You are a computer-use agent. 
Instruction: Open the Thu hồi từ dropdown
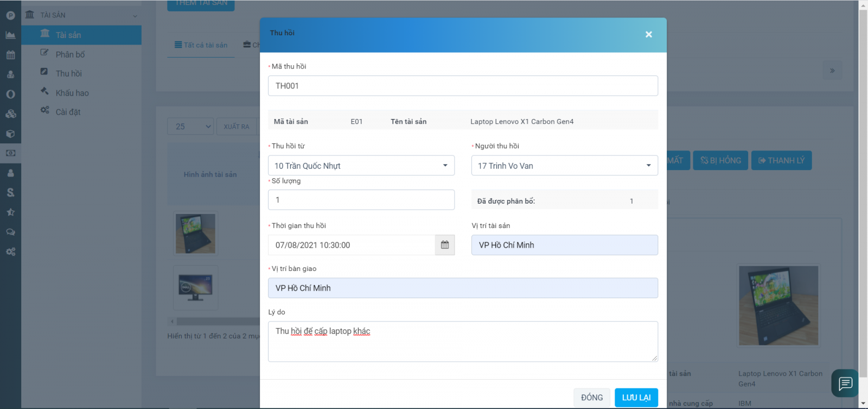pos(361,166)
